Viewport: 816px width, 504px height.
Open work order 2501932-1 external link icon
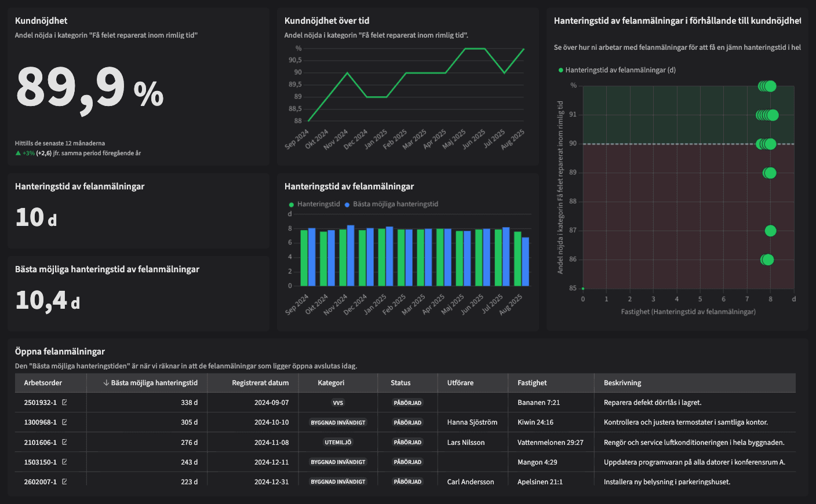[64, 402]
